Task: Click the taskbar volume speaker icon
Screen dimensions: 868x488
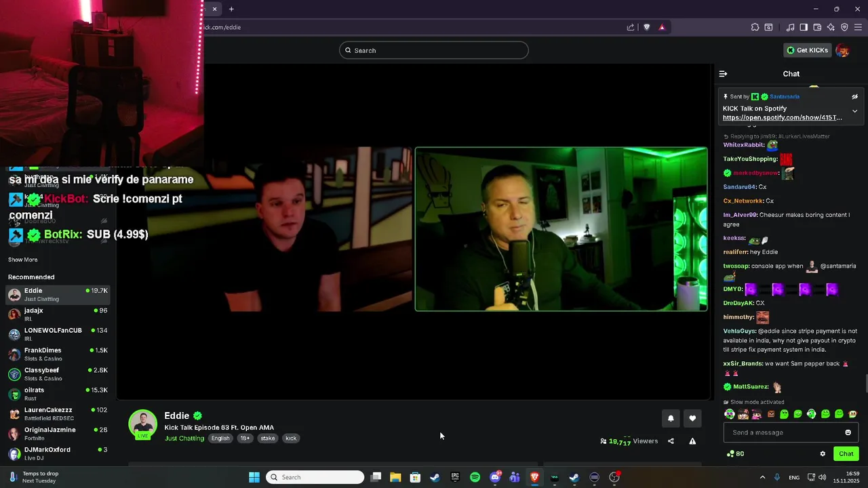Action: [x=823, y=477]
